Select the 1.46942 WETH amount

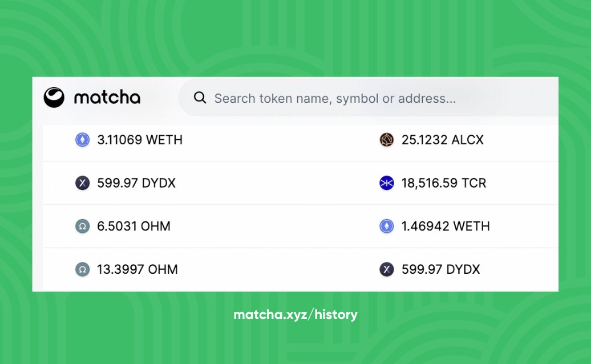click(x=446, y=226)
